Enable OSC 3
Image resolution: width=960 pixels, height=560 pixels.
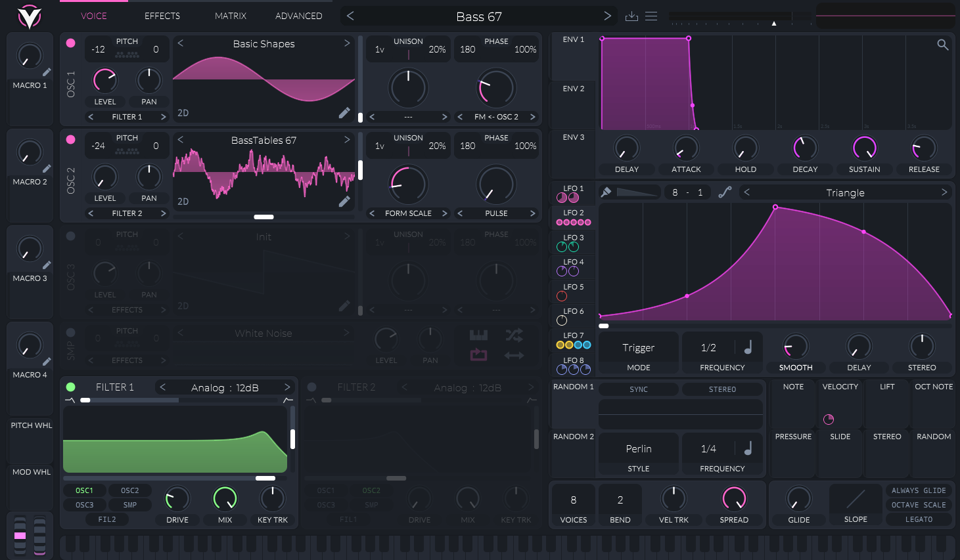point(70,236)
